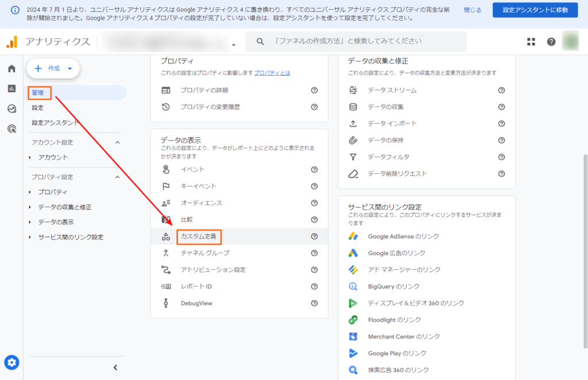
Task: Open the Google apps grid icon
Action: pyautogui.click(x=531, y=41)
